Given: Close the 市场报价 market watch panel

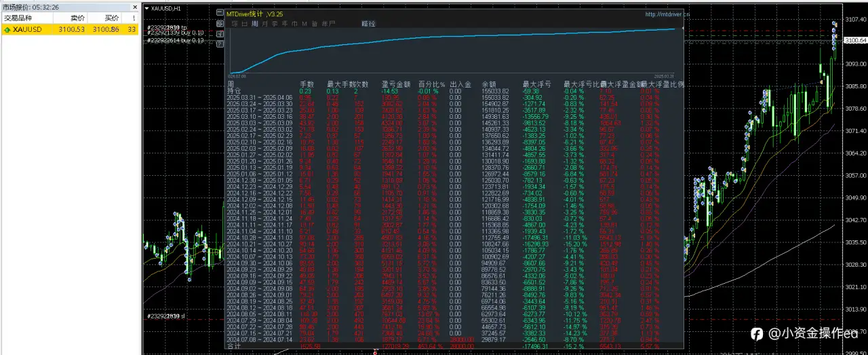Looking at the screenshot, I should pos(134,7).
